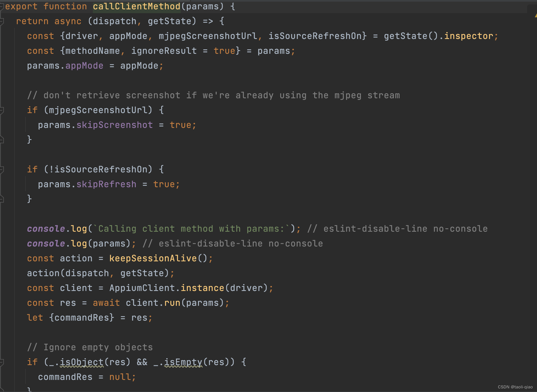Click the keepSessionAlive function call
The image size is (537, 392).
coord(153,258)
